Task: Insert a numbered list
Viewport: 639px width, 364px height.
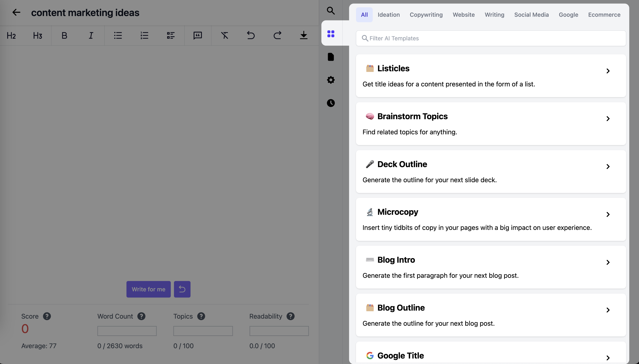Action: point(144,36)
